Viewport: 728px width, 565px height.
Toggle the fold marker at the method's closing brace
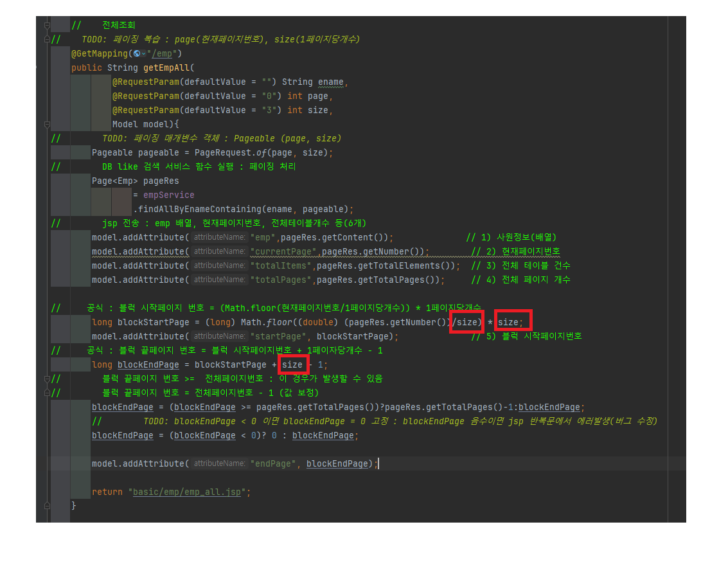[x=47, y=505]
